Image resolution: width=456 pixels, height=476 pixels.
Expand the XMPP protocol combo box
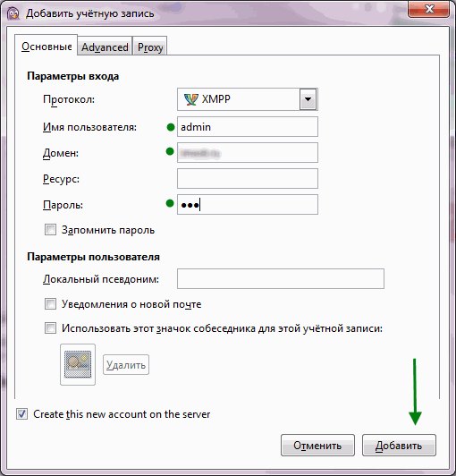[x=248, y=99]
